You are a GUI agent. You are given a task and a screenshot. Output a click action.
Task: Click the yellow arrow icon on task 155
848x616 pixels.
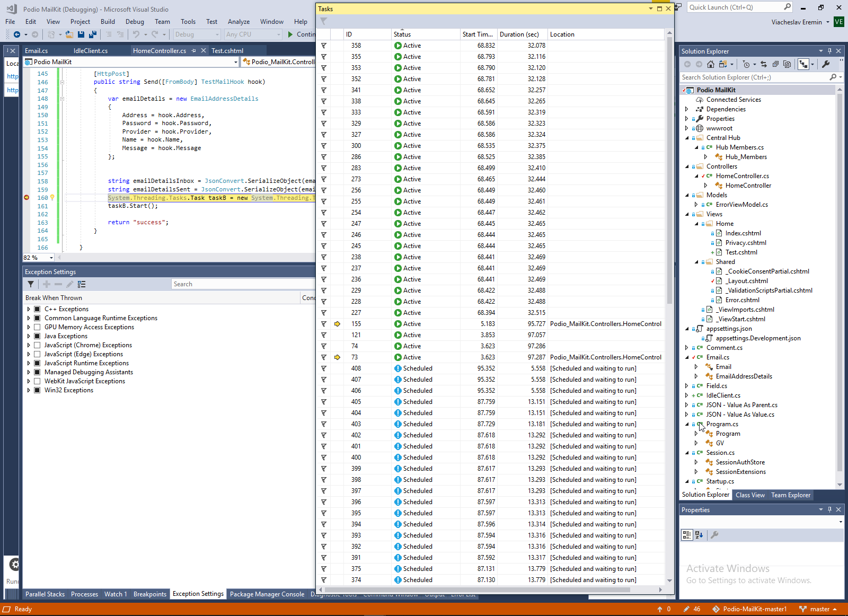pyautogui.click(x=337, y=324)
